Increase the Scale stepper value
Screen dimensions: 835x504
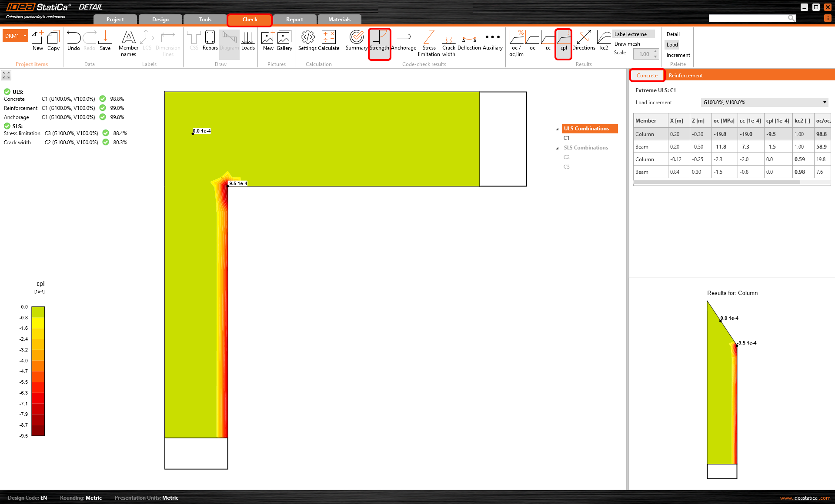pos(655,51)
